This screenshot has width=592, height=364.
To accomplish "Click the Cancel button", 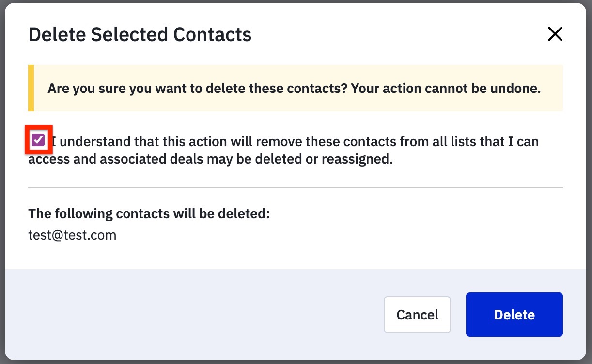I will (417, 315).
